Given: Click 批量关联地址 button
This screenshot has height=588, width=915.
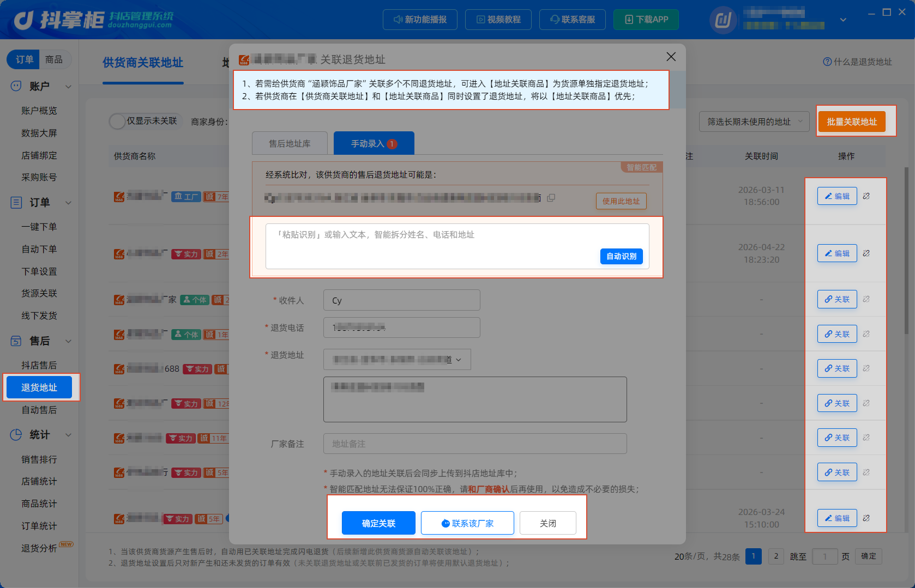Looking at the screenshot, I should point(852,122).
